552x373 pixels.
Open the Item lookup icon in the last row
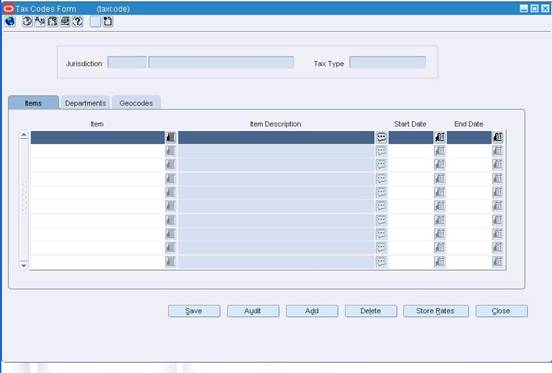[170, 261]
